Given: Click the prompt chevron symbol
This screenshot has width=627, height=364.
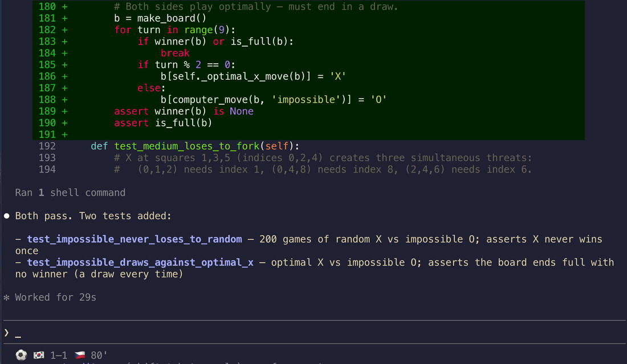Looking at the screenshot, I should coord(6,333).
